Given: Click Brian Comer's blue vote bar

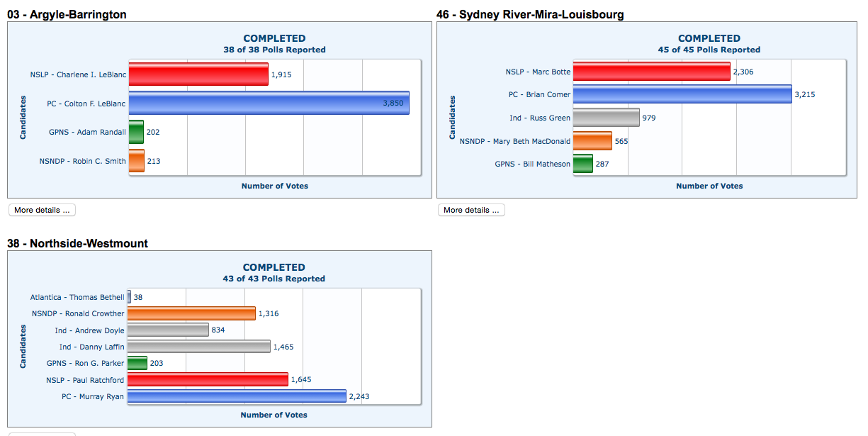Looking at the screenshot, I should (682, 94).
